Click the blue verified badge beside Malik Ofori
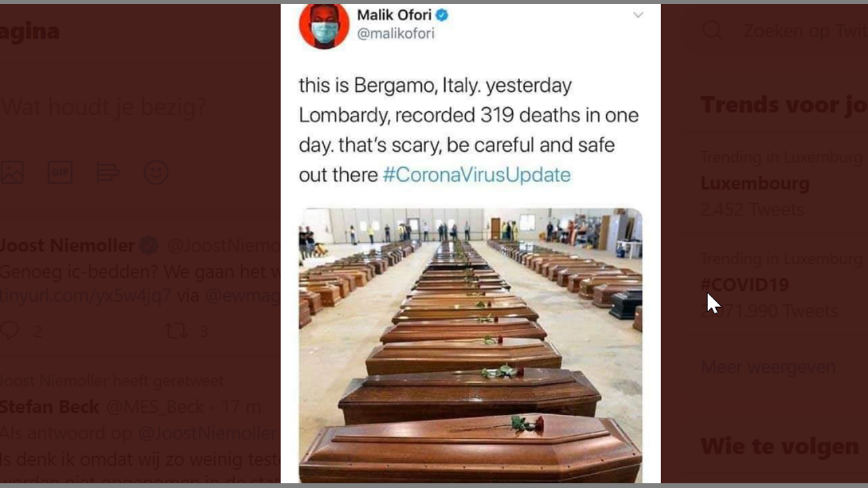The width and height of the screenshot is (868, 488). (x=441, y=15)
